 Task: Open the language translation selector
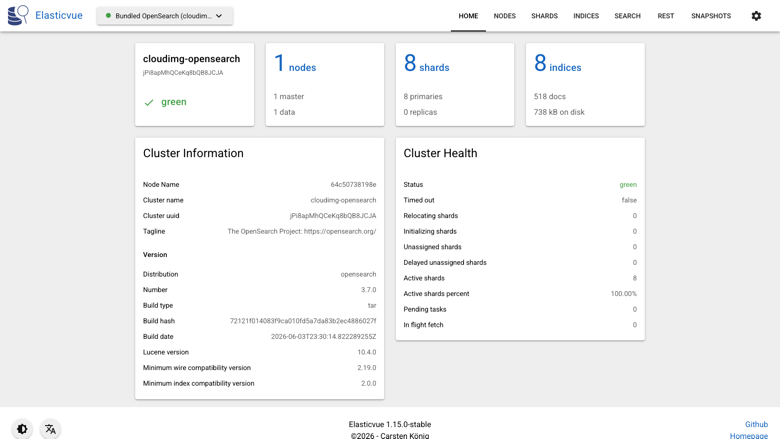pos(50,429)
